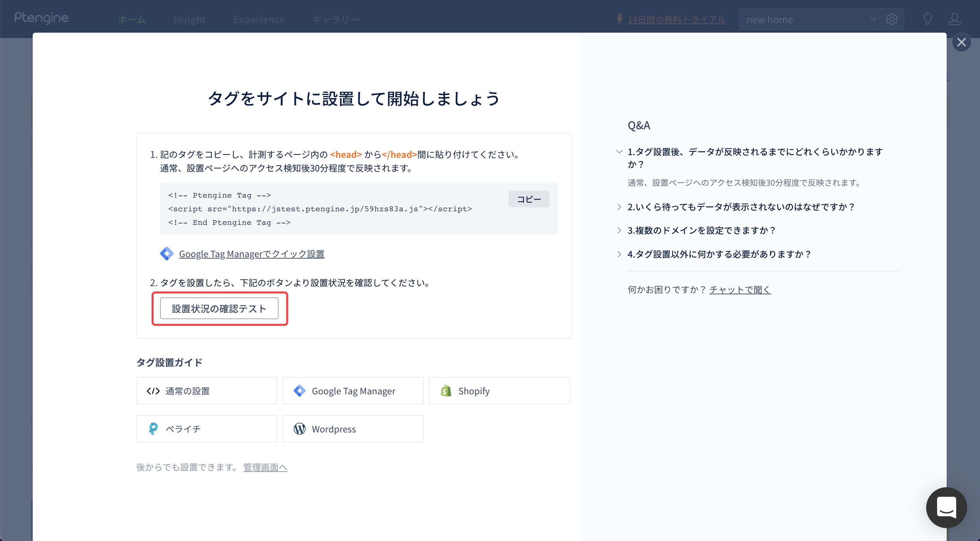Viewport: 980px width, 541px height.
Task: Switch to the Insight tab
Action: 189,19
